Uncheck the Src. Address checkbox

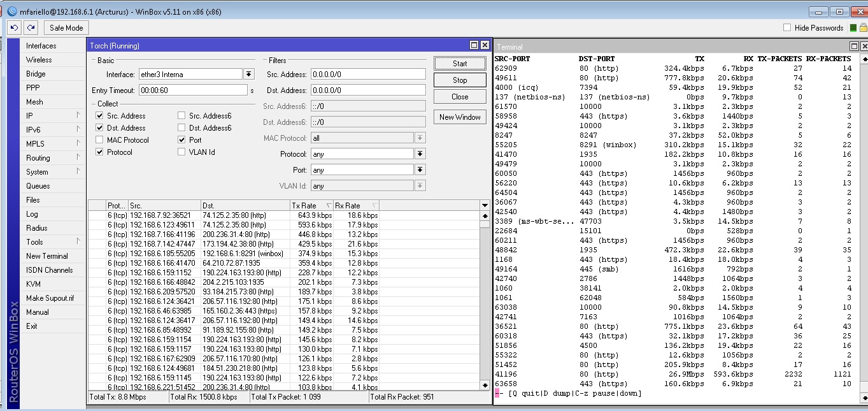click(x=99, y=116)
